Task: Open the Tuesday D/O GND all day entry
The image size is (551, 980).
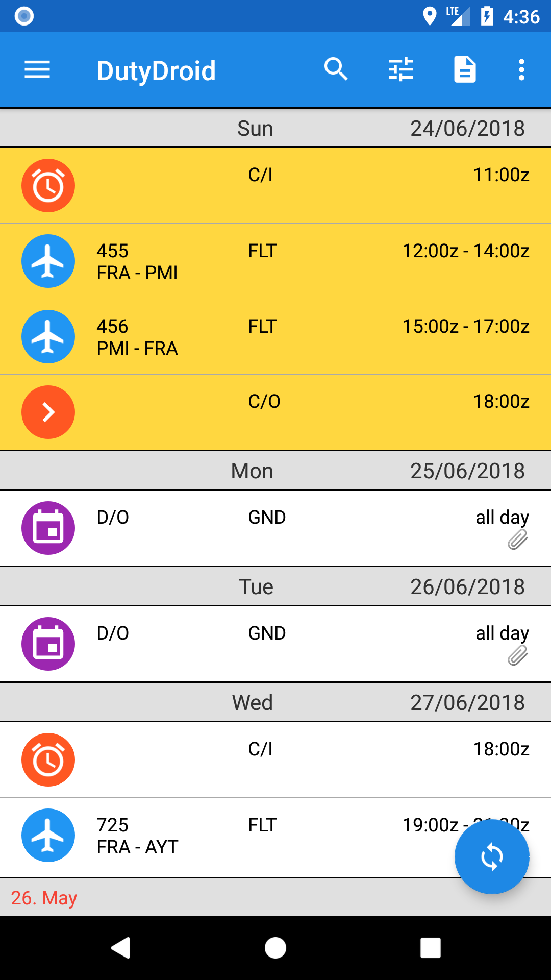Action: (x=275, y=644)
